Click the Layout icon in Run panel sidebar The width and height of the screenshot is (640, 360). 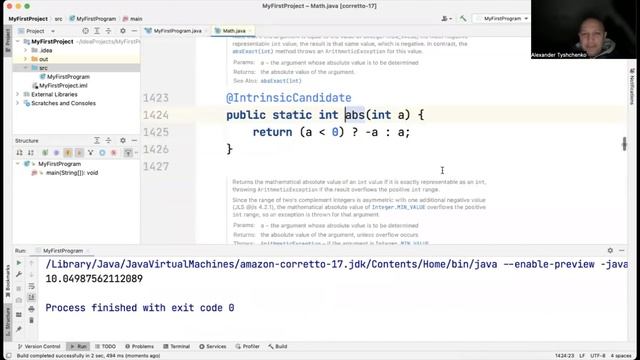[x=19, y=315]
